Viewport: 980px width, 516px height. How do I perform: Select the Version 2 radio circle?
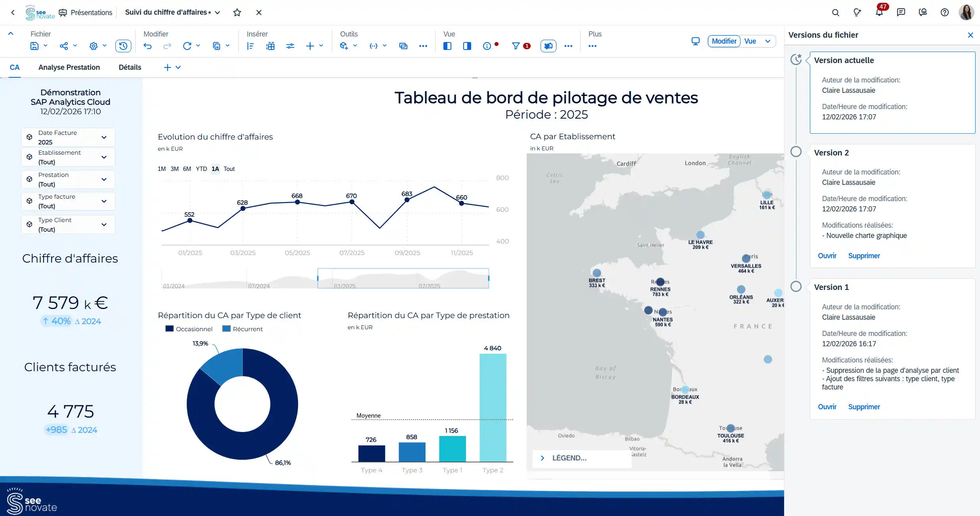point(796,152)
